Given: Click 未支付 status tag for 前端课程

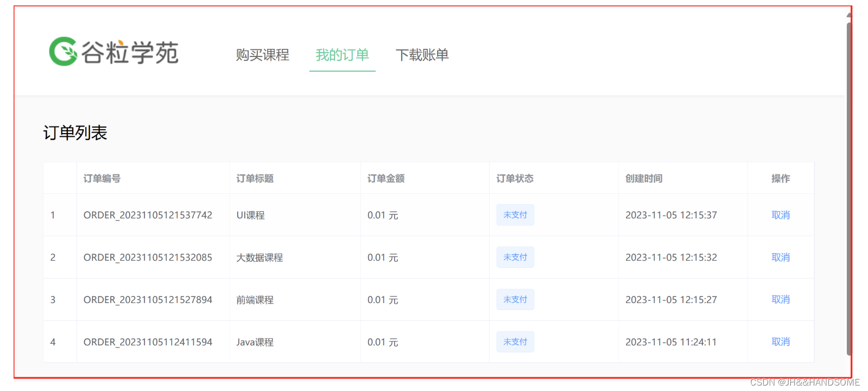Looking at the screenshot, I should [x=515, y=300].
